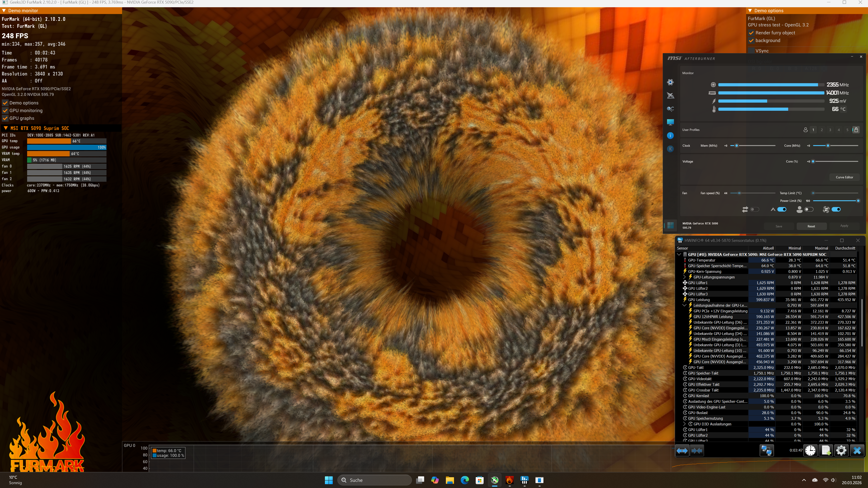Uncheck Render furry object option

point(751,33)
